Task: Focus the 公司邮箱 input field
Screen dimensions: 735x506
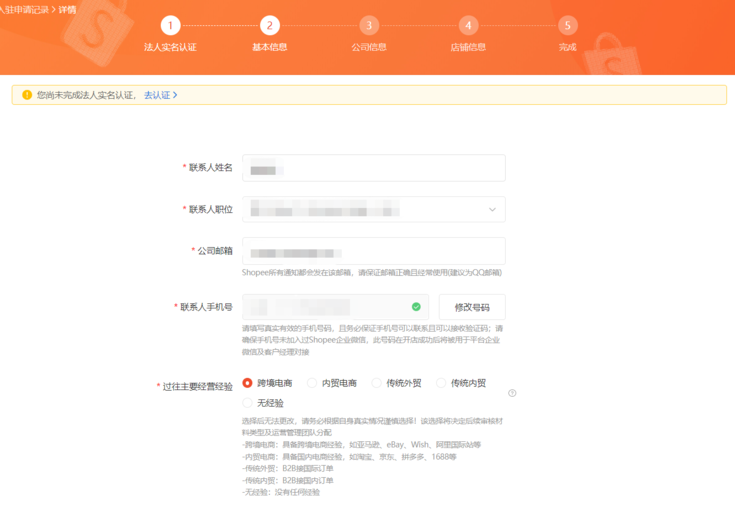Action: pos(374,251)
